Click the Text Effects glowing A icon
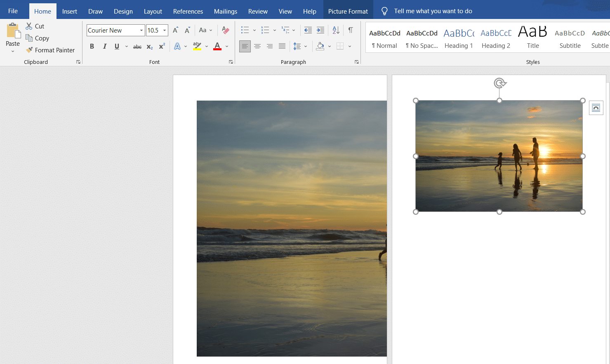Viewport: 610px width, 364px height. 177,46
